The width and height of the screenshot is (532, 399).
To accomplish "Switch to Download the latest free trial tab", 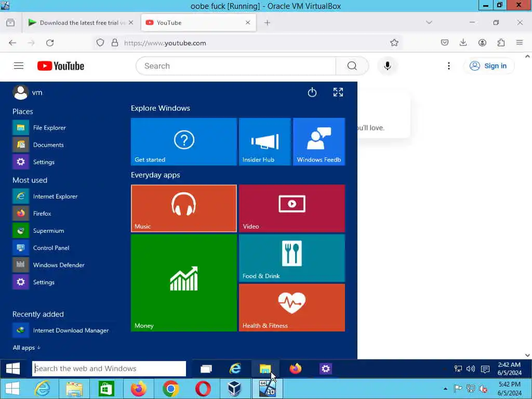I will (x=81, y=23).
